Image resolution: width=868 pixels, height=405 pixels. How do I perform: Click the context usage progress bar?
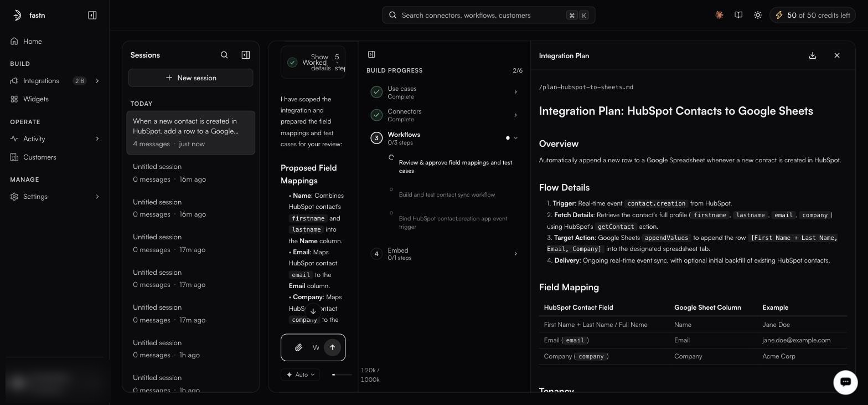click(342, 375)
